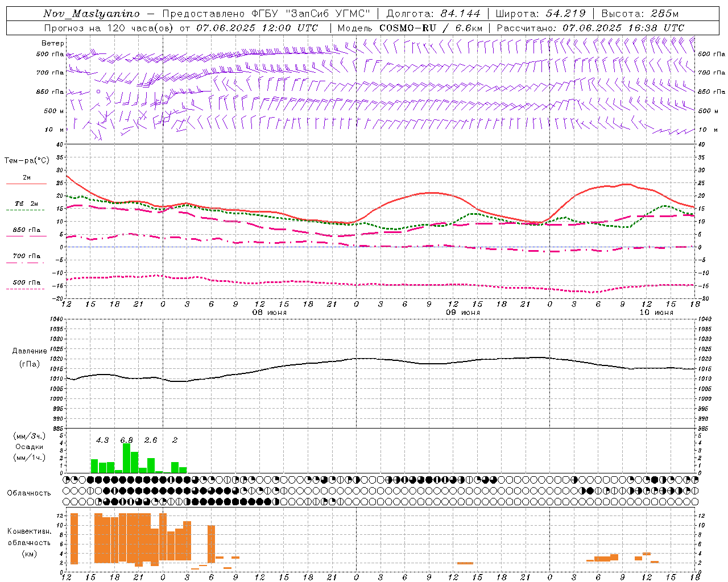Click the 08 июня date label
This screenshot has width=728, height=582.
270,313
